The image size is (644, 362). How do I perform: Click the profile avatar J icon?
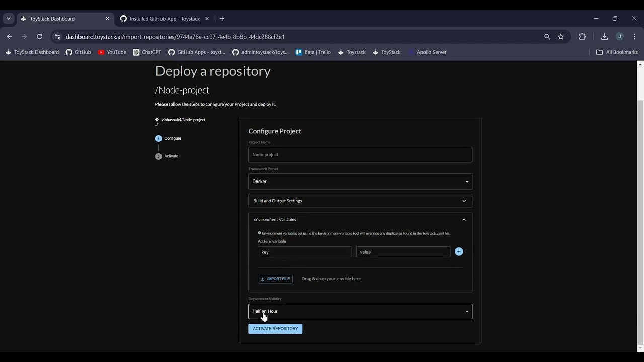(620, 37)
